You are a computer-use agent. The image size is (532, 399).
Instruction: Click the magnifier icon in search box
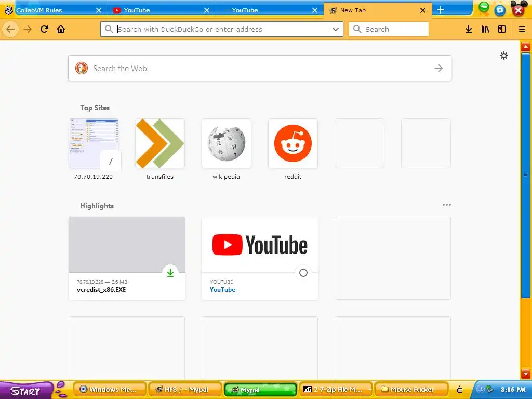point(357,29)
